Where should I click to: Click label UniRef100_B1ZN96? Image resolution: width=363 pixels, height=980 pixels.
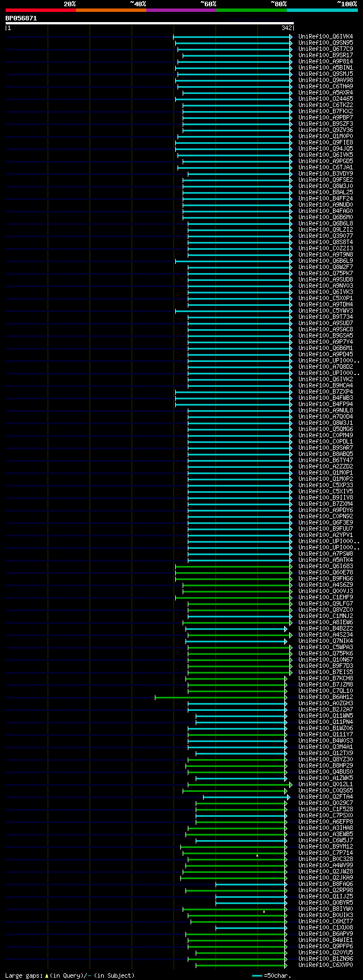click(326, 958)
